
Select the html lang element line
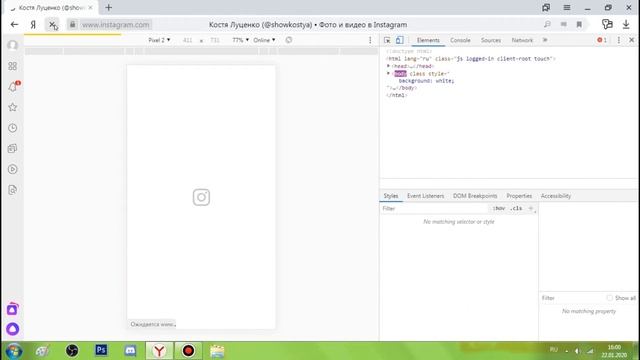[471, 59]
